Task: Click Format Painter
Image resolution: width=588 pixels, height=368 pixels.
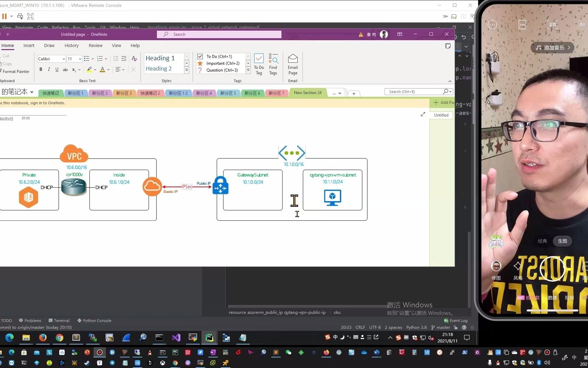Action: click(x=15, y=72)
